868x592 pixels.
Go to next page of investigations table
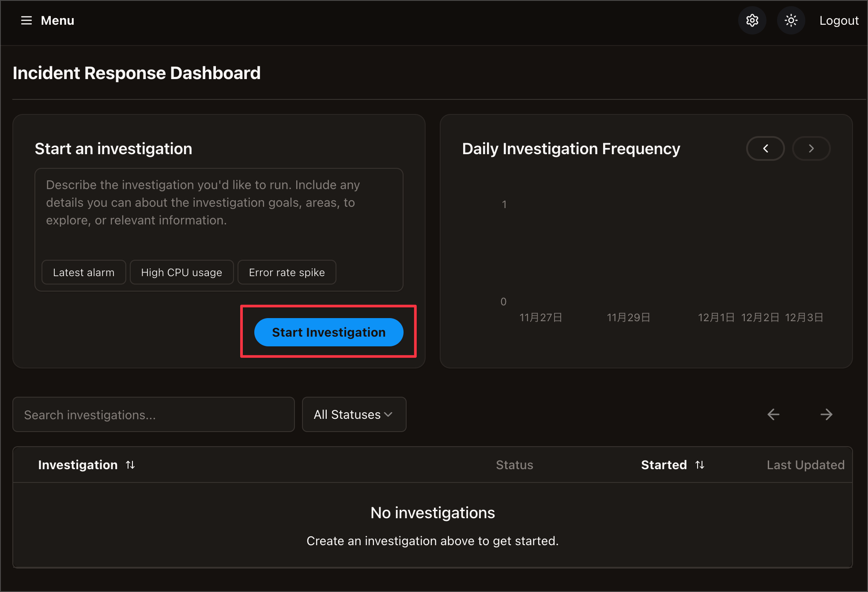tap(826, 414)
